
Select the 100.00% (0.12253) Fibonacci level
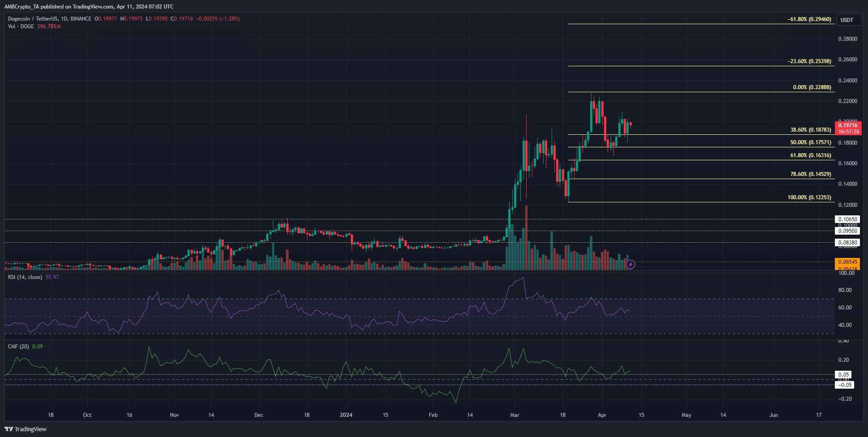[809, 197]
